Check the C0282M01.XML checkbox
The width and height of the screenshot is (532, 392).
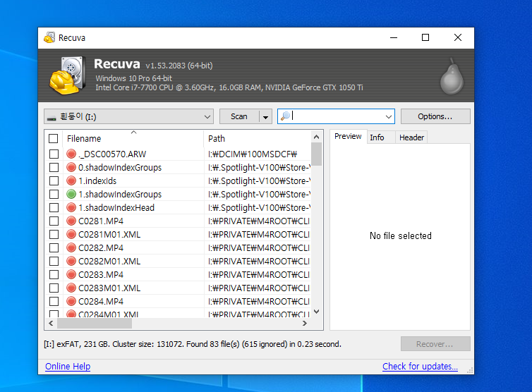pyautogui.click(x=54, y=261)
